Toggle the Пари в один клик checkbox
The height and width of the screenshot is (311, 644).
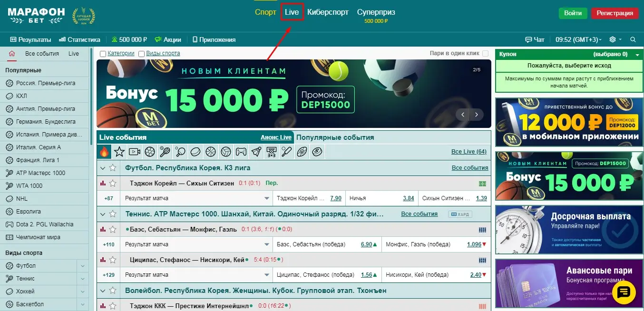click(485, 54)
